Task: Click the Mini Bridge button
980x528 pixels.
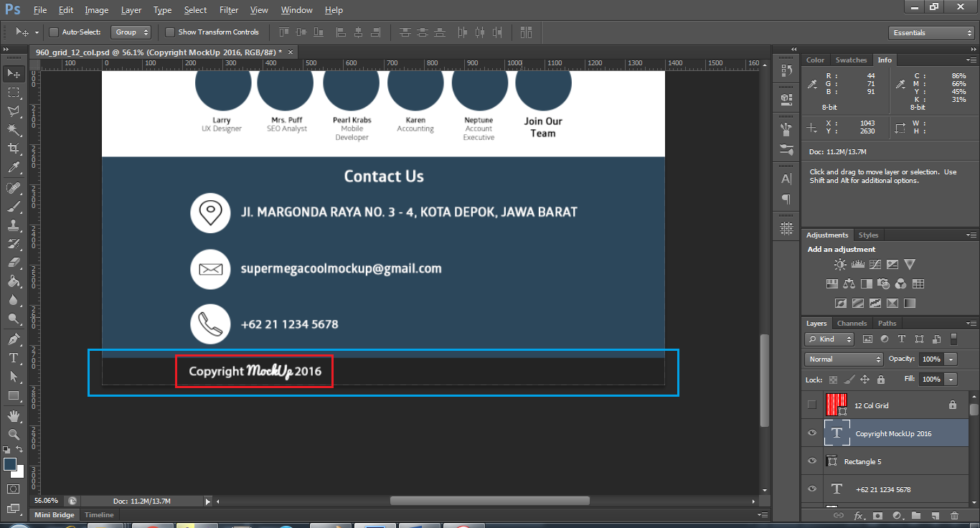Action: coord(54,514)
